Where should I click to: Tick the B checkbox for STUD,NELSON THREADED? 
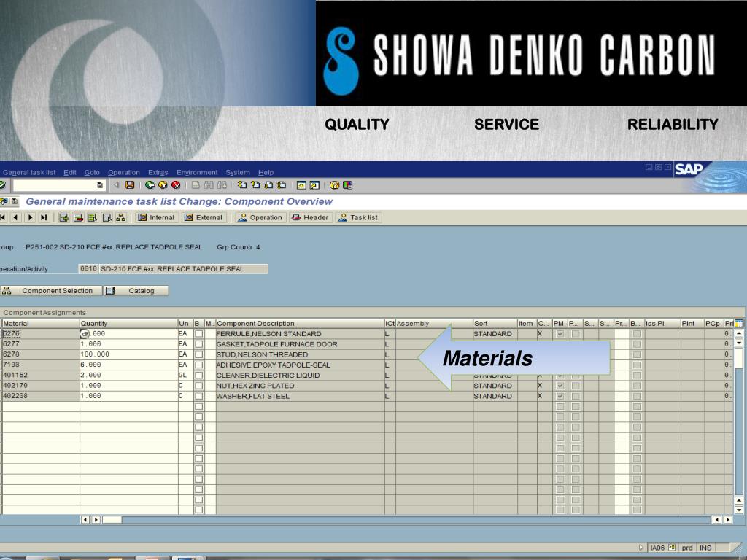click(198, 355)
